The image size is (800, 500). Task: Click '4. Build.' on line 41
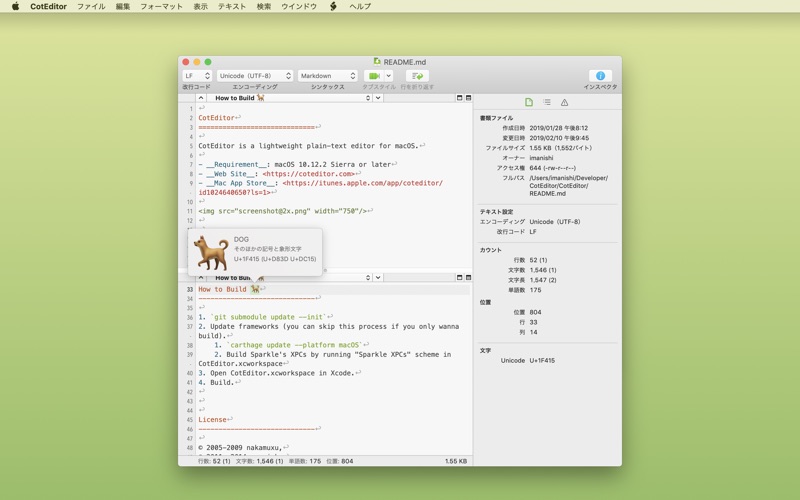tap(216, 382)
